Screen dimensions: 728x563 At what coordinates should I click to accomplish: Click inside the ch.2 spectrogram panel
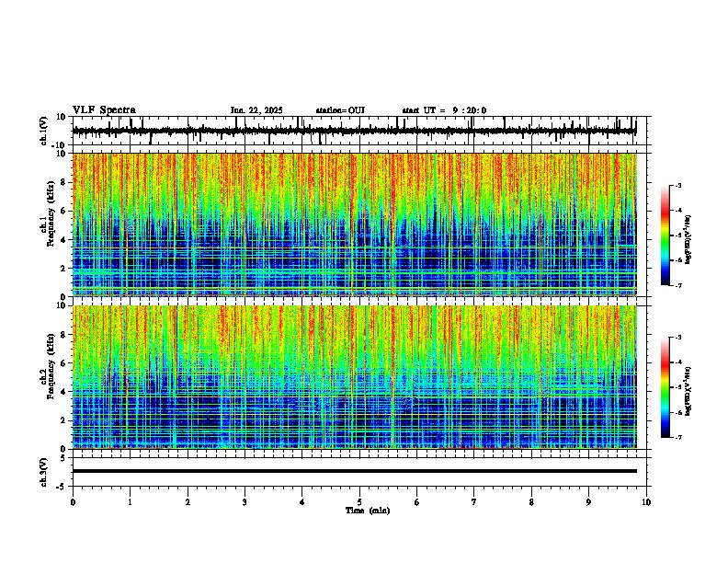(x=354, y=377)
